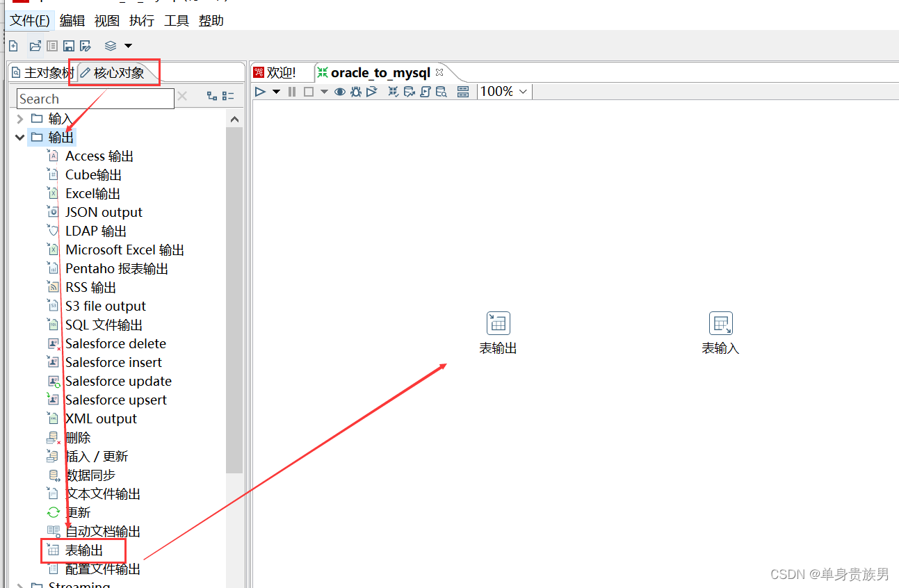
Task: Open the 执行 menu
Action: 142,21
